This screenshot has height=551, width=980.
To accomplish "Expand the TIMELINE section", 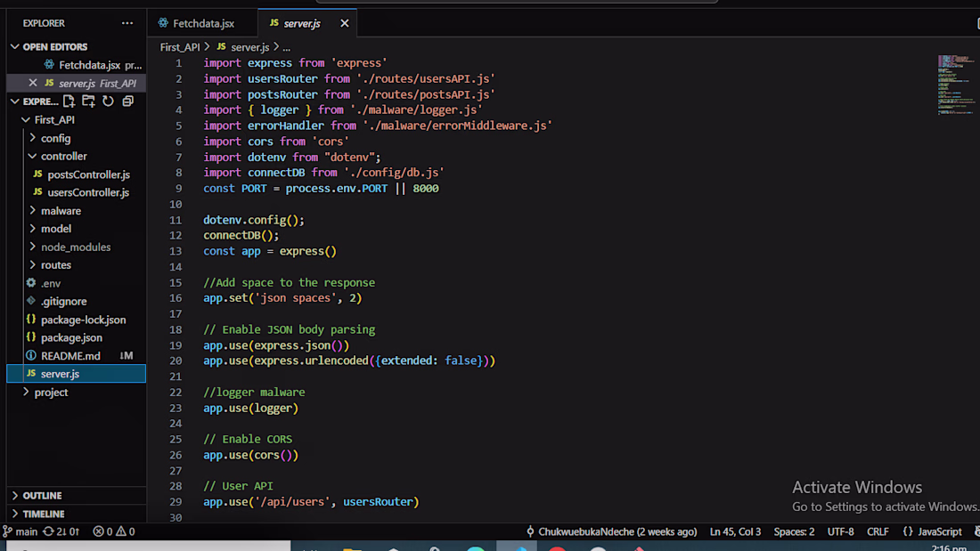I will [x=44, y=514].
